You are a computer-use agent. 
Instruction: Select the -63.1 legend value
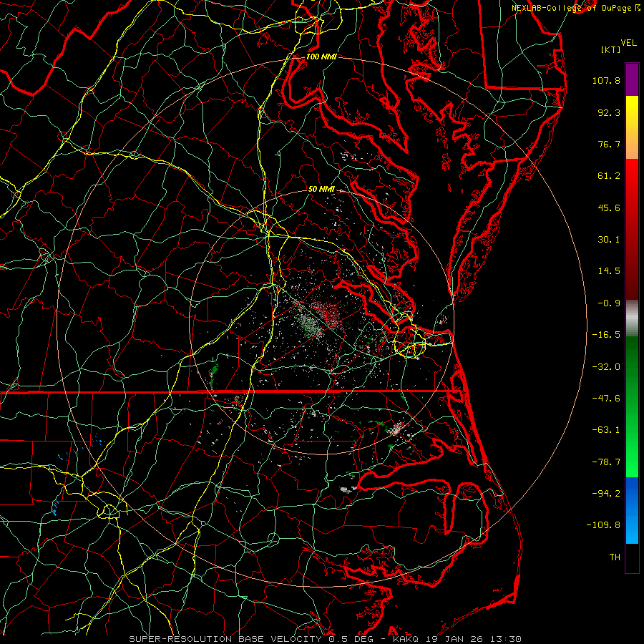tap(606, 430)
